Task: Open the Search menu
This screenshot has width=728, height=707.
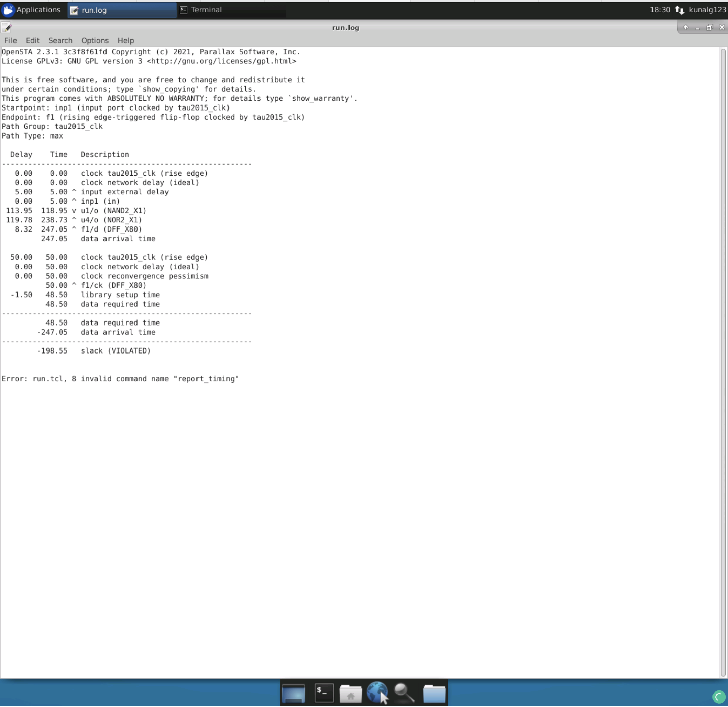Action: [60, 40]
